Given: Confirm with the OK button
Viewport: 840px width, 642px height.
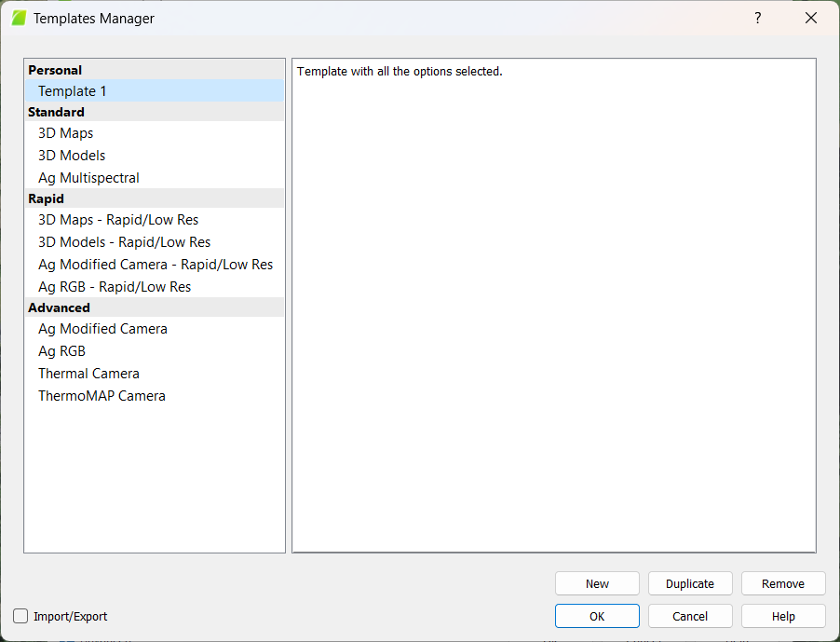Looking at the screenshot, I should [x=597, y=616].
